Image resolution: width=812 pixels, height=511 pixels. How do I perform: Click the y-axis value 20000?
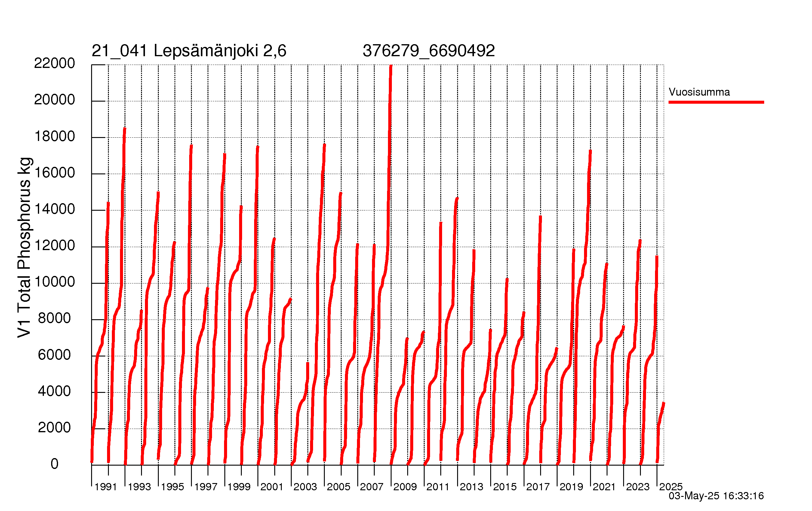pos(54,100)
